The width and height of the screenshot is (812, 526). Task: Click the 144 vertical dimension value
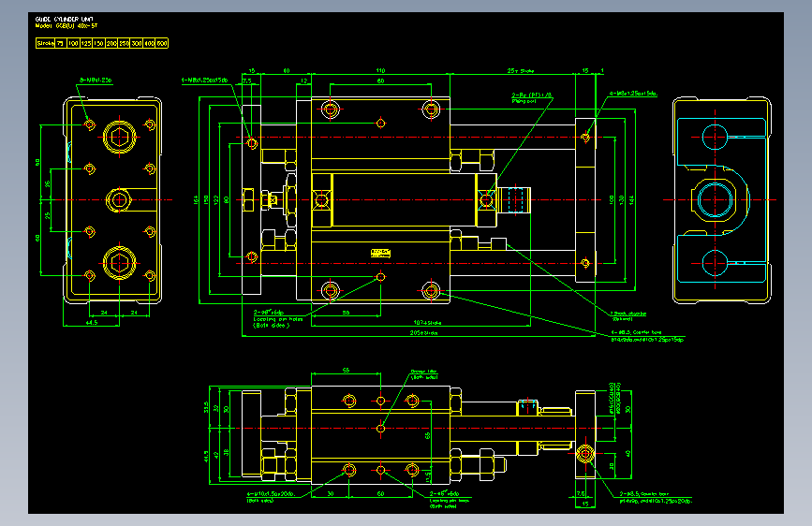click(631, 200)
